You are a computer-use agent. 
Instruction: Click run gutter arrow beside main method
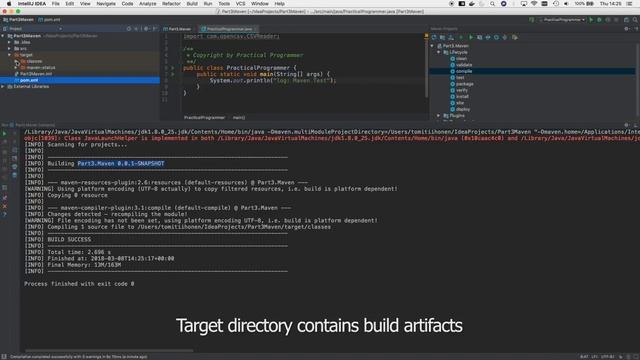click(x=173, y=74)
